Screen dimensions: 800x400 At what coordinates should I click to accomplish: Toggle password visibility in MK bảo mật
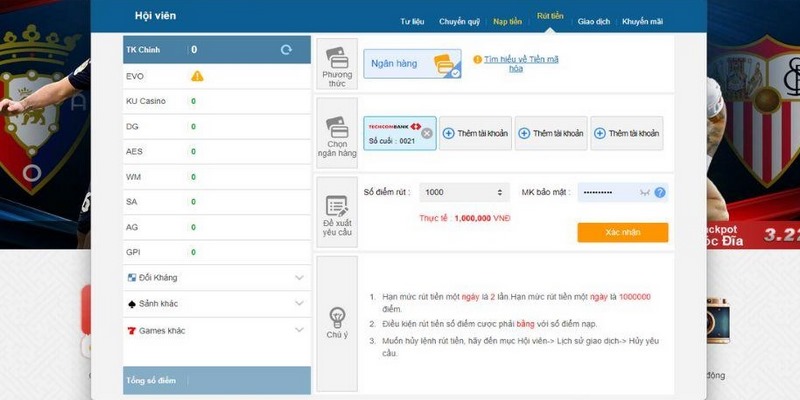click(x=644, y=192)
